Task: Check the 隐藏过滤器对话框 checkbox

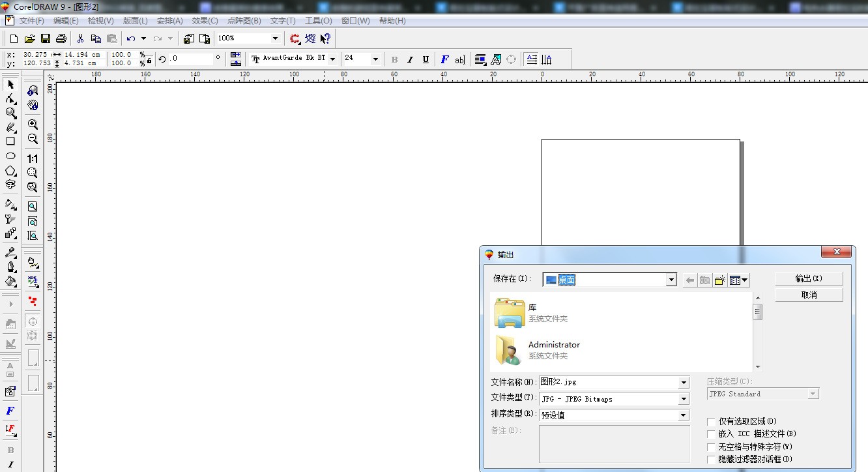Action: coord(712,460)
